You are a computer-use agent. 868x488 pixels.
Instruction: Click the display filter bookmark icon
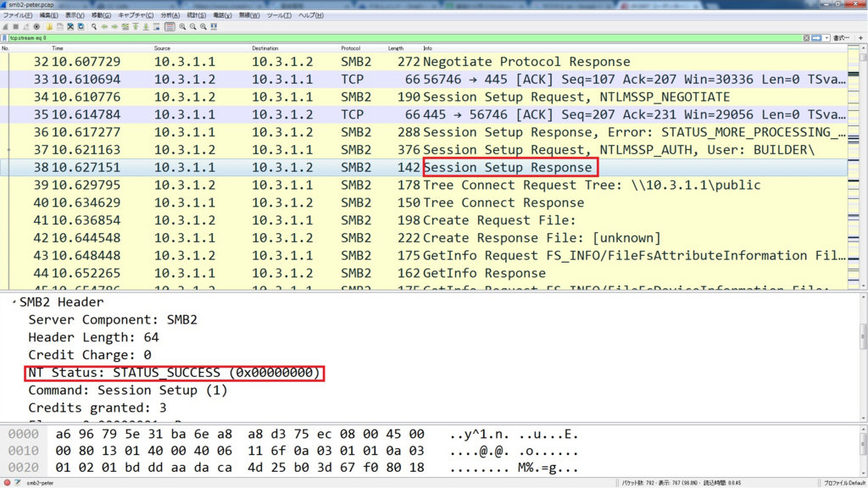pos(4,38)
